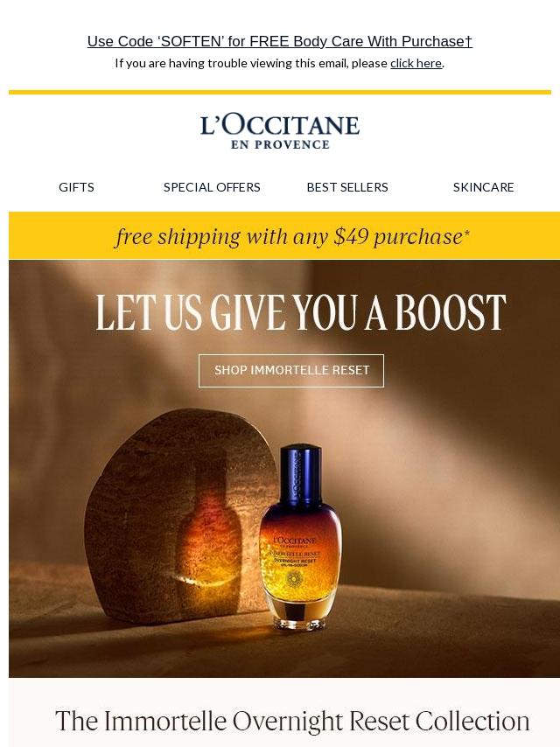Open the L'Occitane en Provence logo
Image resolution: width=560 pixels, height=747 pixels.
tap(280, 131)
